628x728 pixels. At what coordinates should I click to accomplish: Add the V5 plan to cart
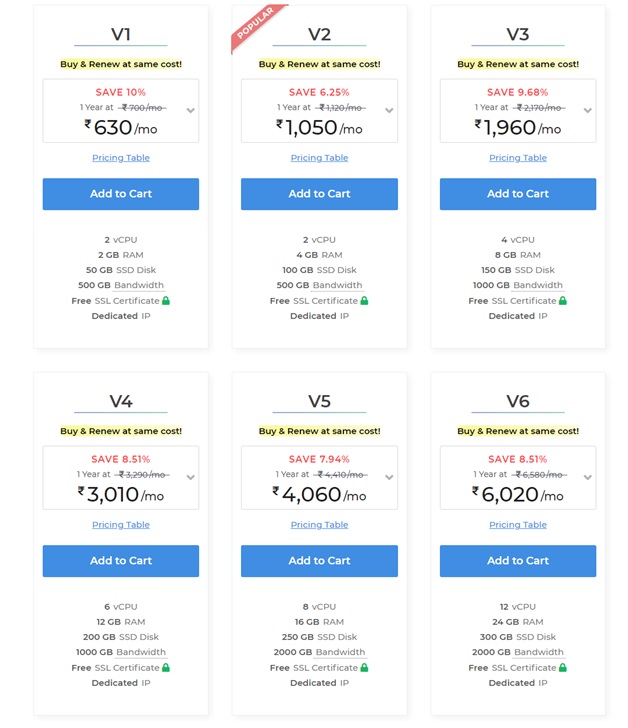pos(319,560)
